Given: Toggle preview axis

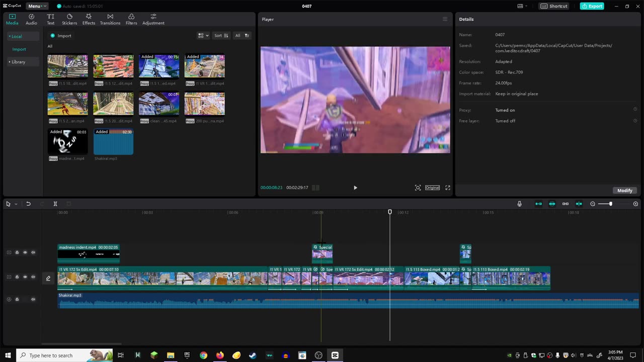Looking at the screenshot, I should coord(579,204).
